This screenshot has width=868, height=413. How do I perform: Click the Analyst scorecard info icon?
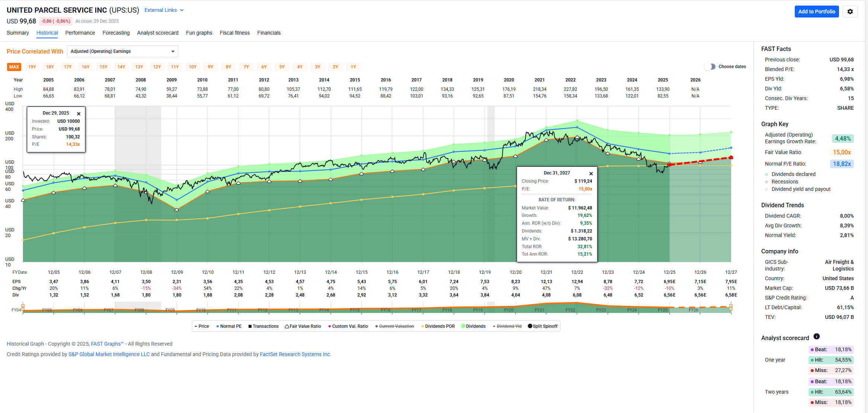point(817,336)
